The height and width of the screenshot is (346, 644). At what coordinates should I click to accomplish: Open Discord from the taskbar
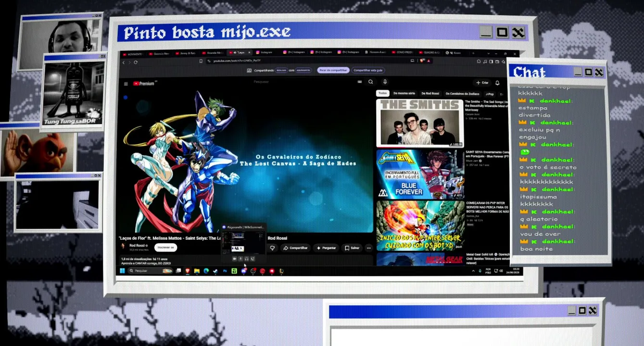tap(243, 271)
